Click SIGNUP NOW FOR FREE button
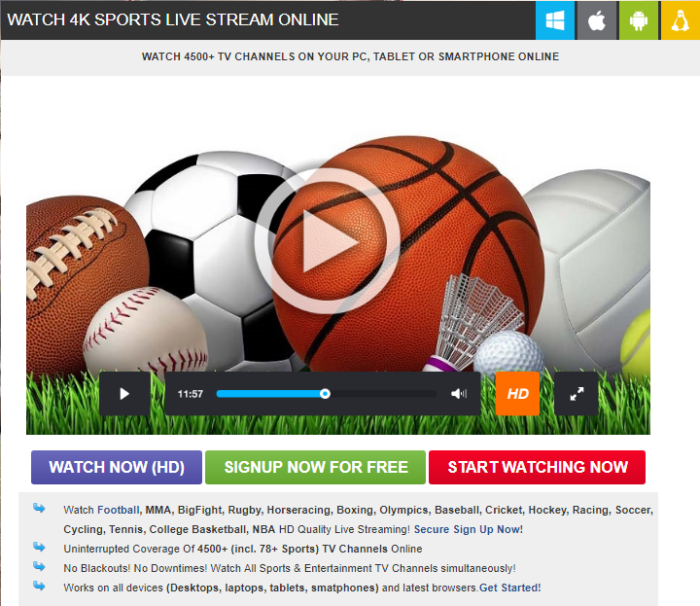Viewport: 700px width, 606px height. 316,467
